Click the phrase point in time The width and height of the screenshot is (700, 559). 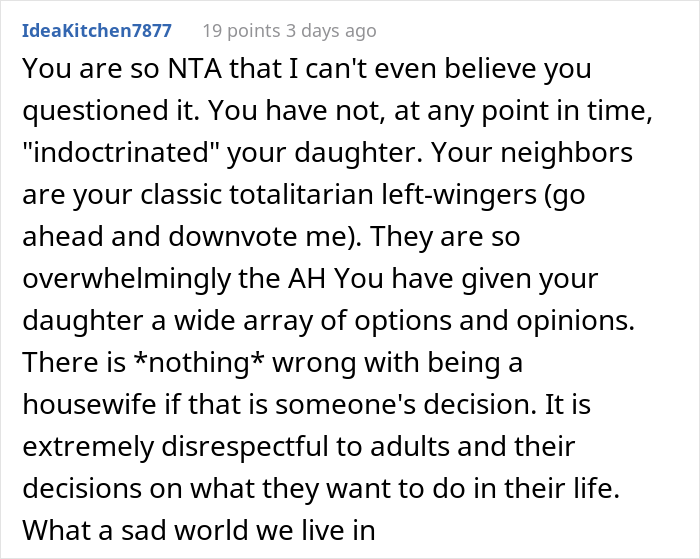click(566, 111)
